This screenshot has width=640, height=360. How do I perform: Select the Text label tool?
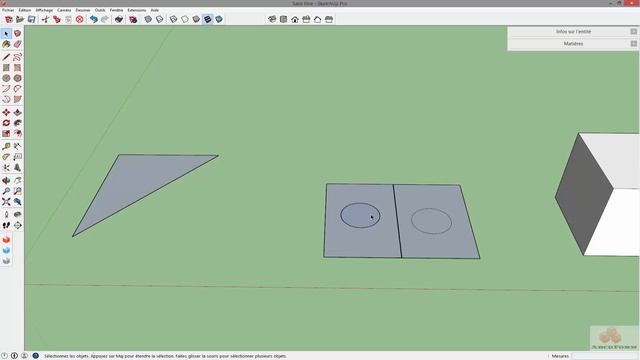click(17, 157)
